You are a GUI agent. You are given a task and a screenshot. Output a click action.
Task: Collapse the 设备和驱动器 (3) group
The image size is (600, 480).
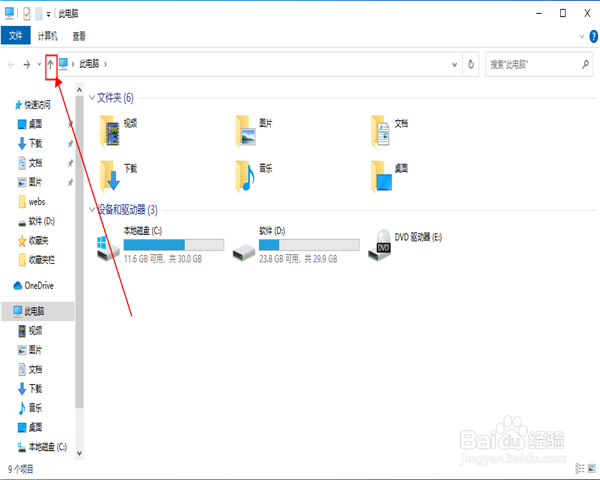point(92,209)
